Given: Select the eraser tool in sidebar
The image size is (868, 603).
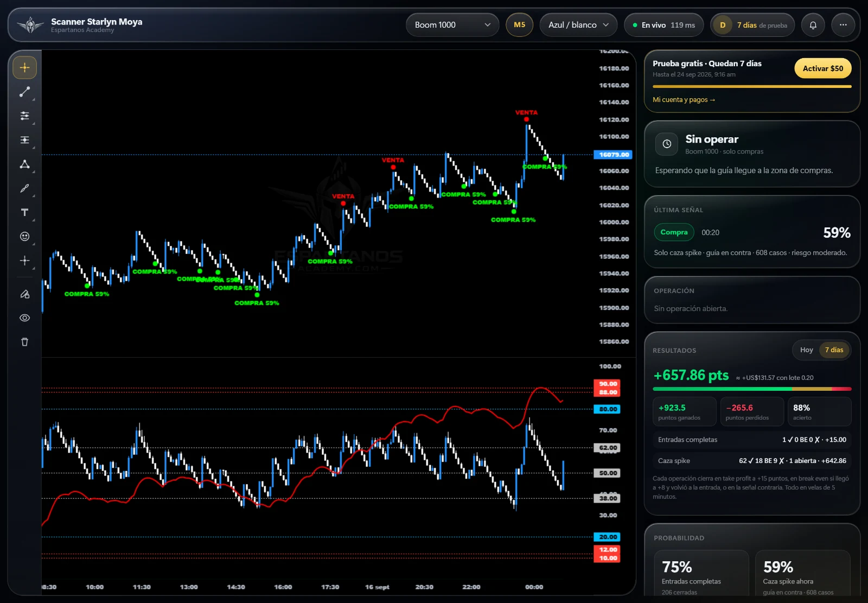Looking at the screenshot, I should pos(24,294).
